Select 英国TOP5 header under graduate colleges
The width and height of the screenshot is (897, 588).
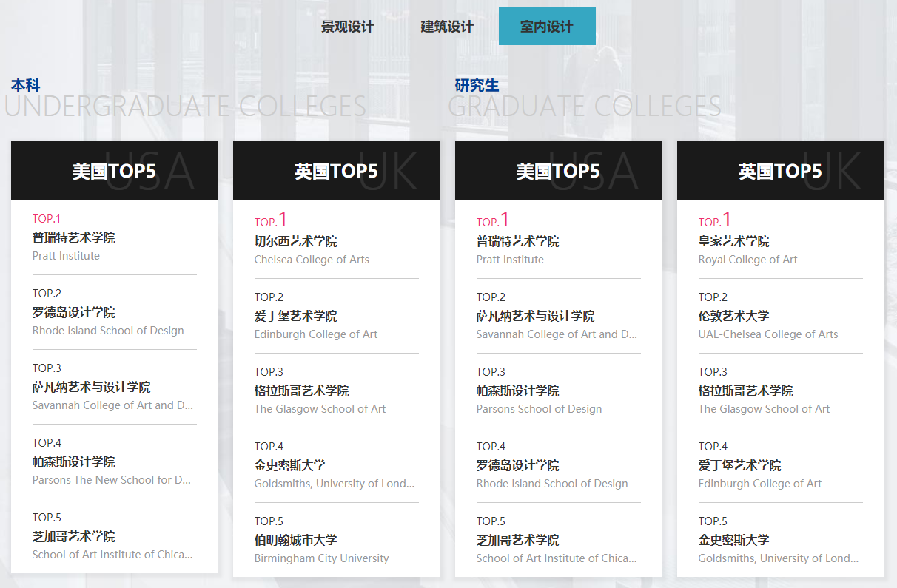point(781,171)
